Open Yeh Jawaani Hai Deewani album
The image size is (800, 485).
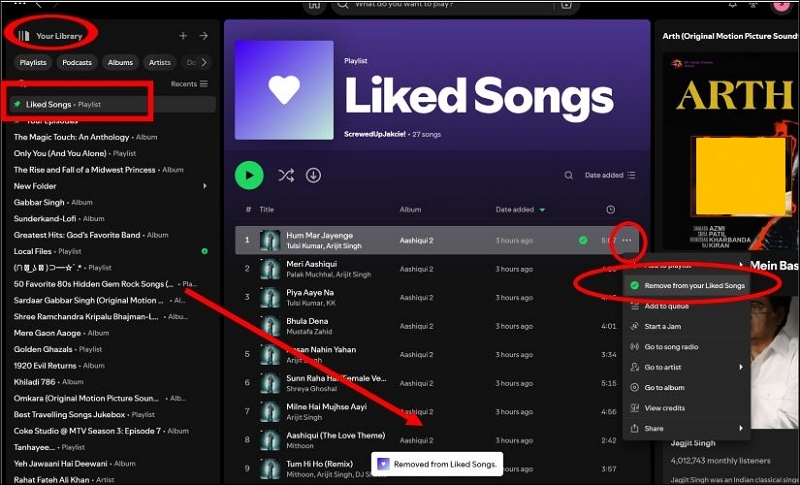tap(74, 464)
